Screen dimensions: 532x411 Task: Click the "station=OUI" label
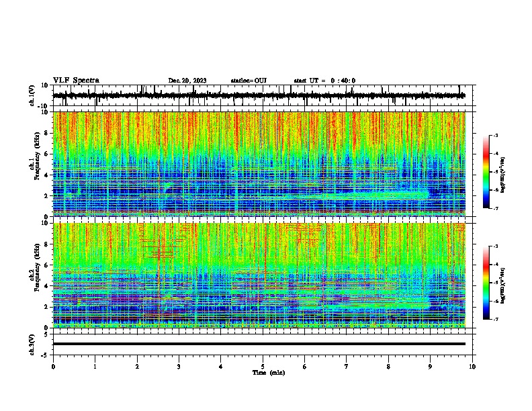249,81
